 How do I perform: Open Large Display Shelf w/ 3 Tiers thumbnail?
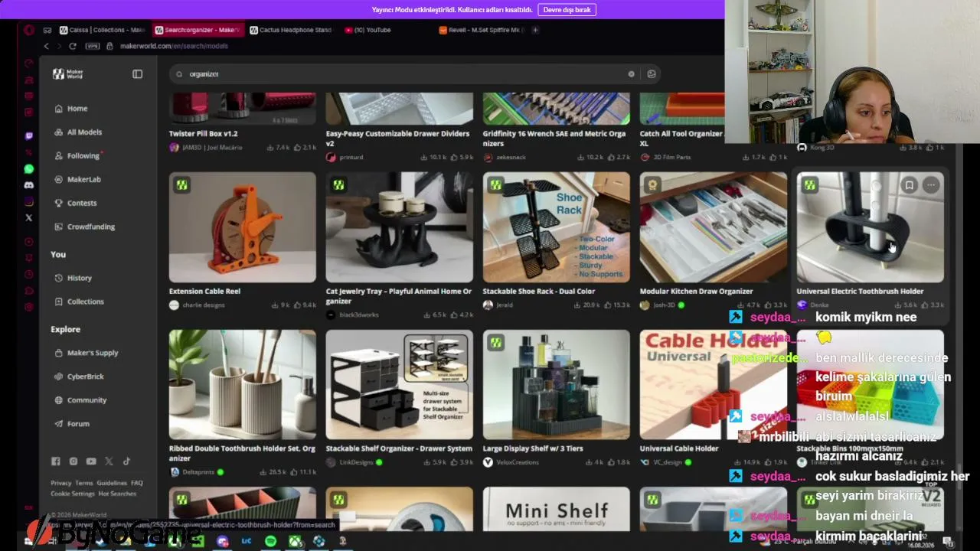(557, 385)
